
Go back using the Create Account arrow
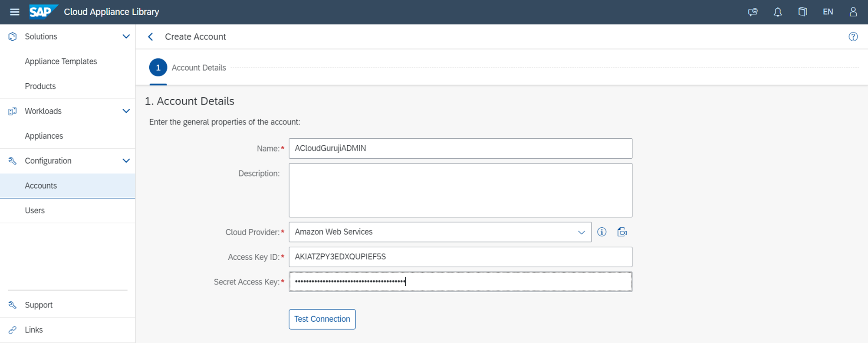(x=151, y=37)
